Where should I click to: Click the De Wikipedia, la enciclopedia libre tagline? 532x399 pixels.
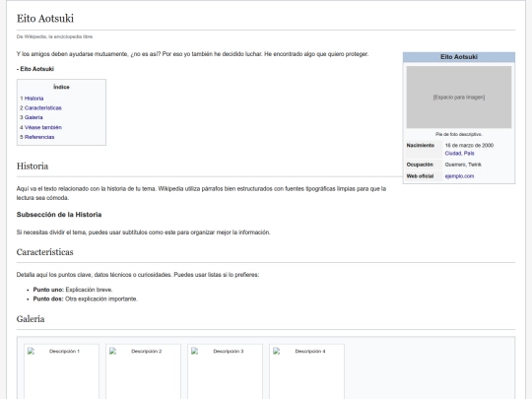pyautogui.click(x=54, y=36)
